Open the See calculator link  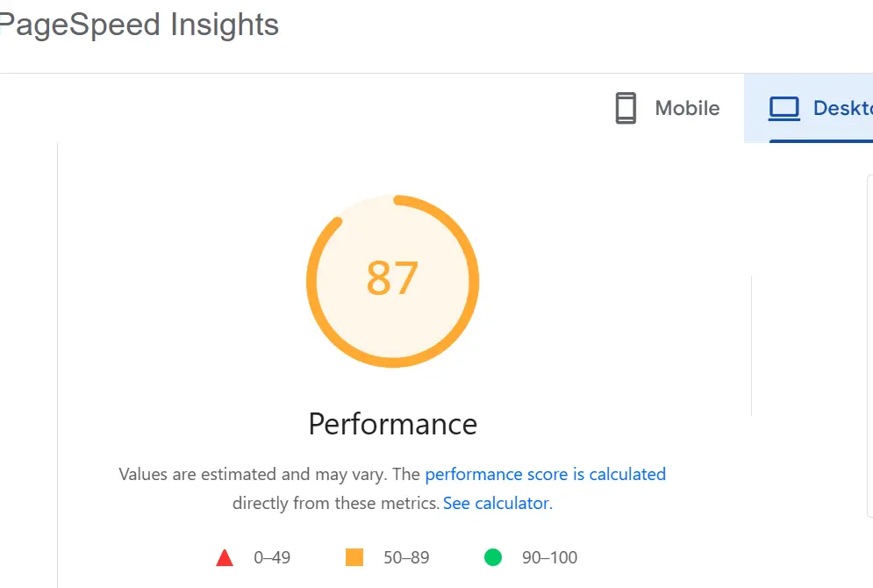tap(497, 503)
